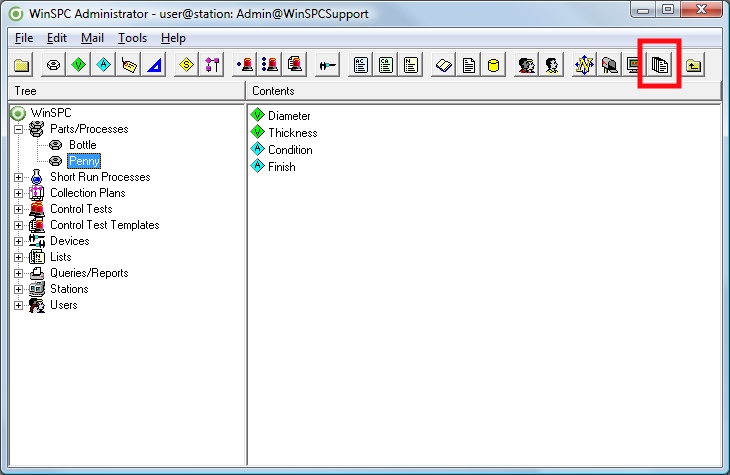This screenshot has width=730, height=475.
Task: Click the siren with document template icon
Action: tap(295, 65)
